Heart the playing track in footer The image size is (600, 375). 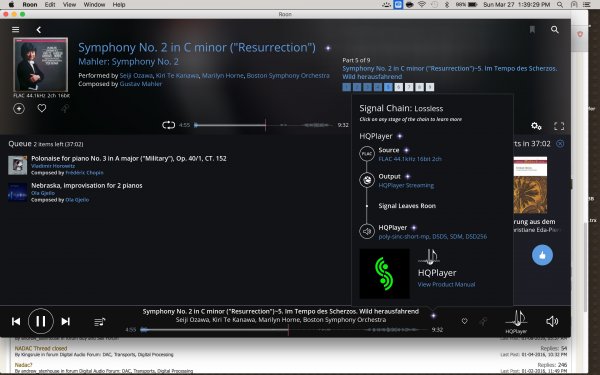pyautogui.click(x=464, y=321)
